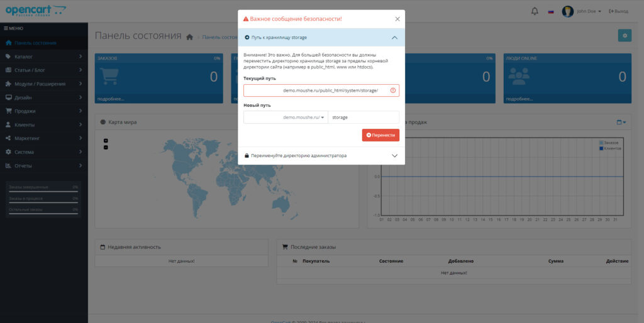The width and height of the screenshot is (644, 323).
Task: Click the Клиентов legend color swatch
Action: click(x=601, y=148)
